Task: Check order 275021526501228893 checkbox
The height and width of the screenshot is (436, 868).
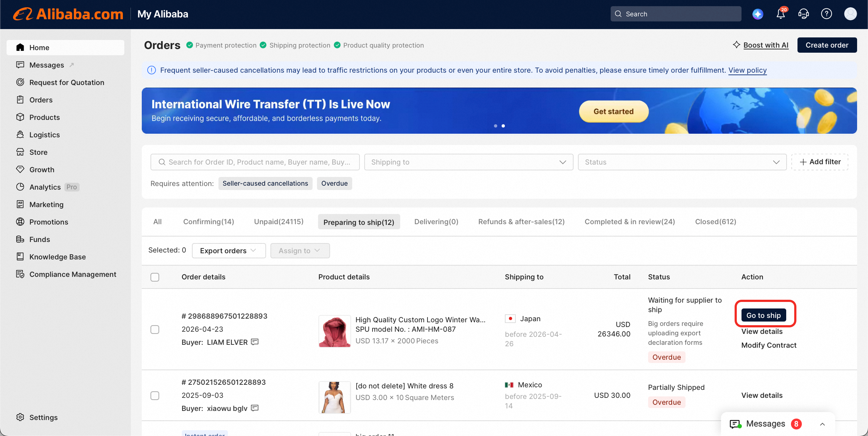Action: tap(155, 396)
